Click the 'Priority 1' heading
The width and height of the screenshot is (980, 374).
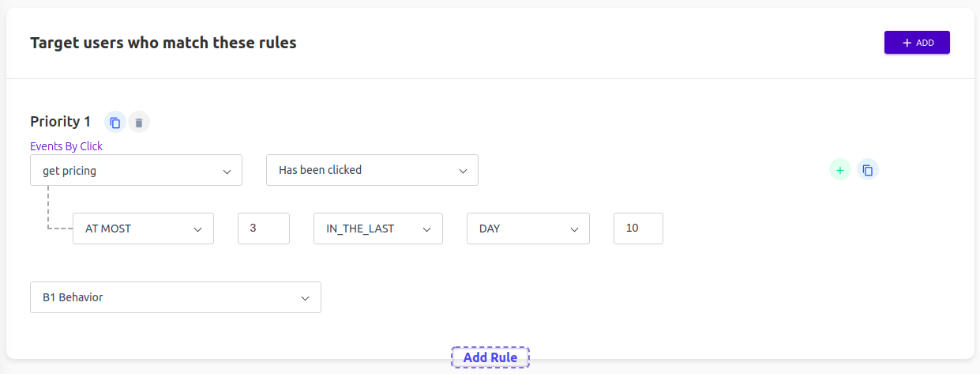(x=61, y=122)
